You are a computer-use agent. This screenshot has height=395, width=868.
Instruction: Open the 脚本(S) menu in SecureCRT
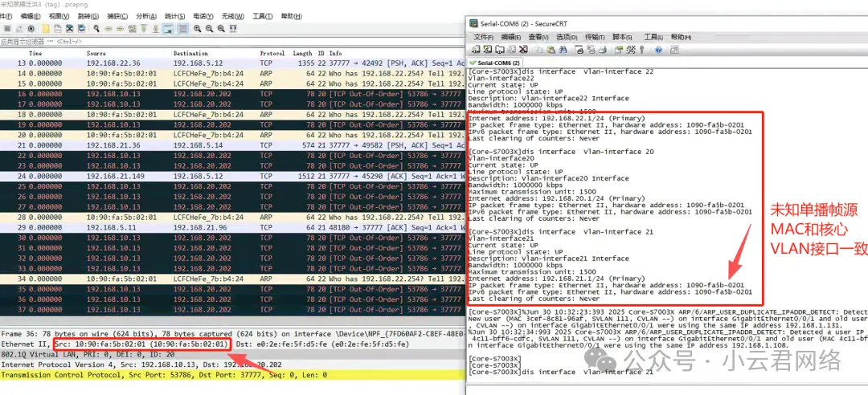622,37
